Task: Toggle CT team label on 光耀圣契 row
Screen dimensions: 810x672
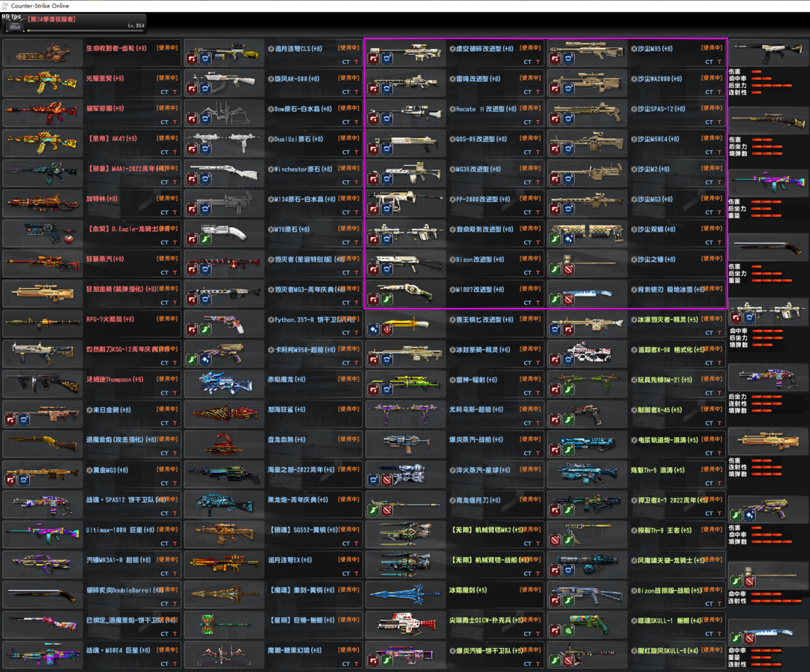Action: [164, 92]
